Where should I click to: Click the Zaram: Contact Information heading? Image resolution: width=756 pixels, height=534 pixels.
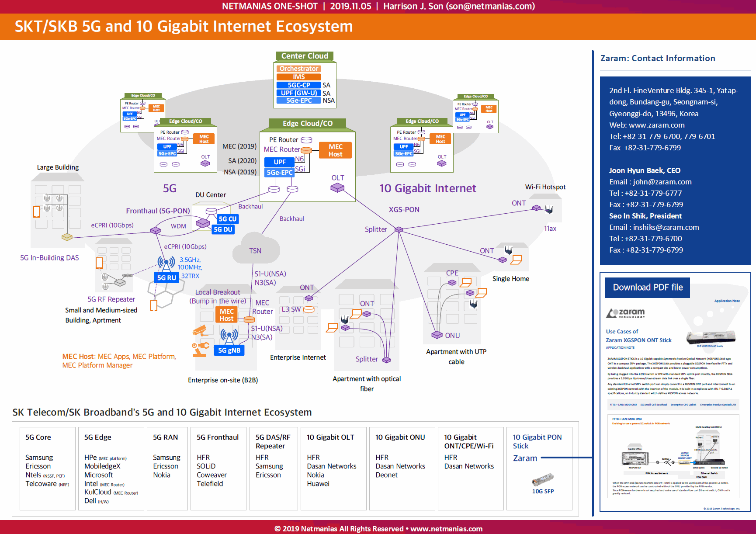tap(658, 58)
